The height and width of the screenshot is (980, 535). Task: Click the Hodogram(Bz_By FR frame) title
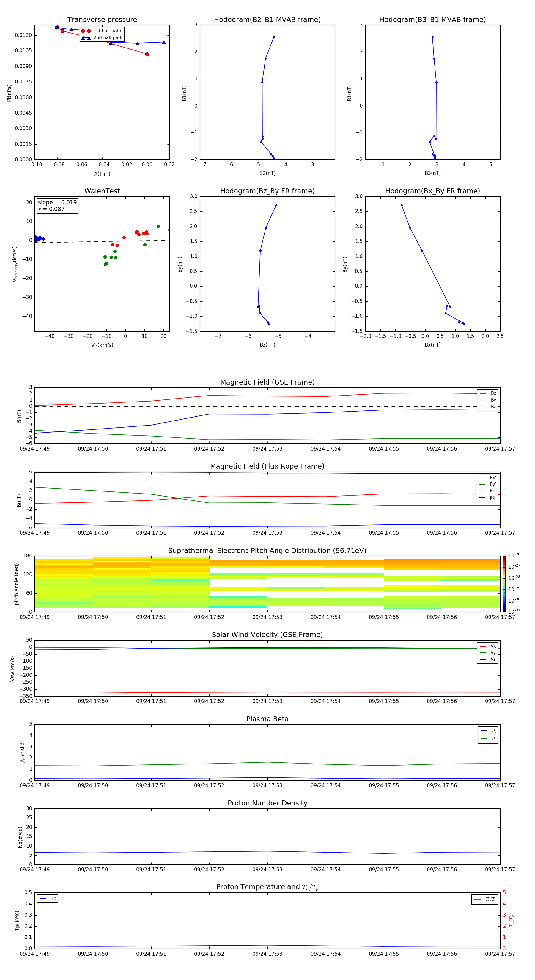(267, 191)
